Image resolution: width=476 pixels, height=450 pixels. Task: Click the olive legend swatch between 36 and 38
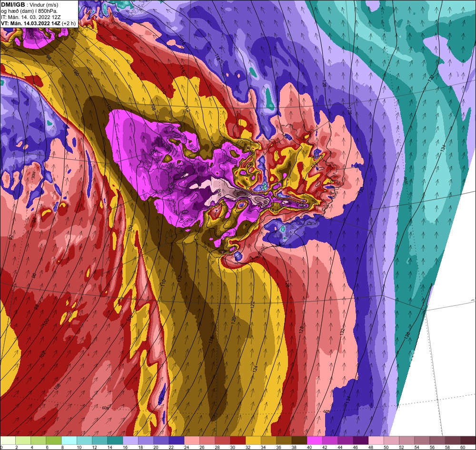[284, 440]
